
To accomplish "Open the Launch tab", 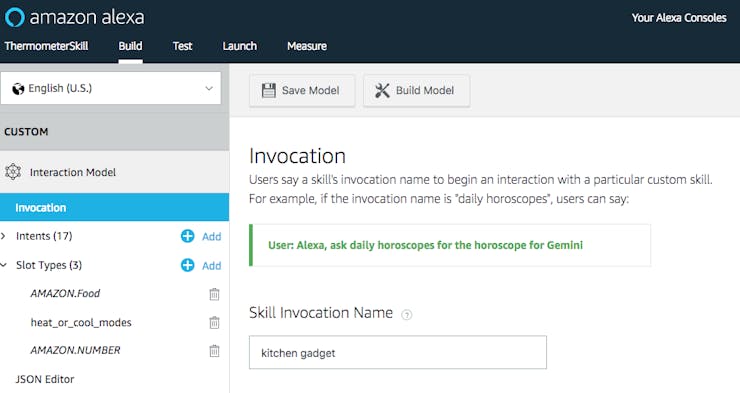I will click(x=240, y=46).
